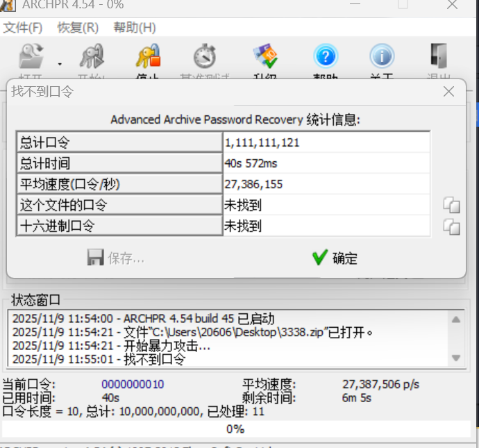Click current password value 0000000010
The width and height of the screenshot is (479, 448).
(133, 384)
